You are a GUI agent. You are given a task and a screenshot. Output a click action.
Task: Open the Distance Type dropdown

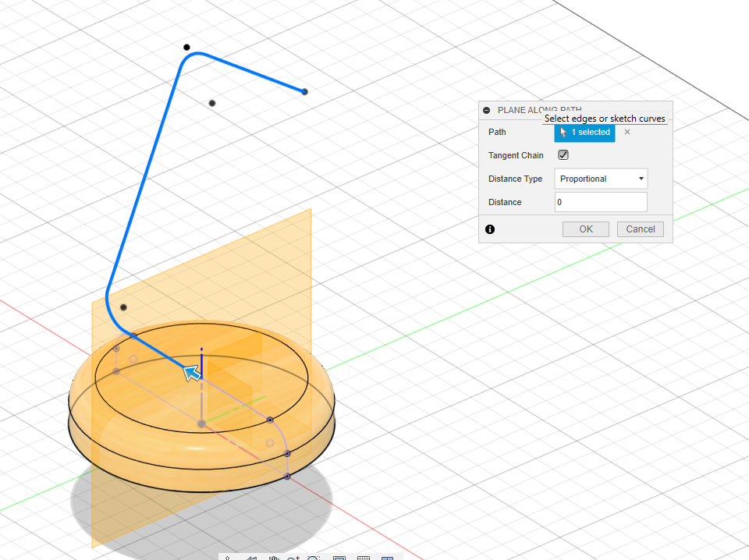pos(601,179)
